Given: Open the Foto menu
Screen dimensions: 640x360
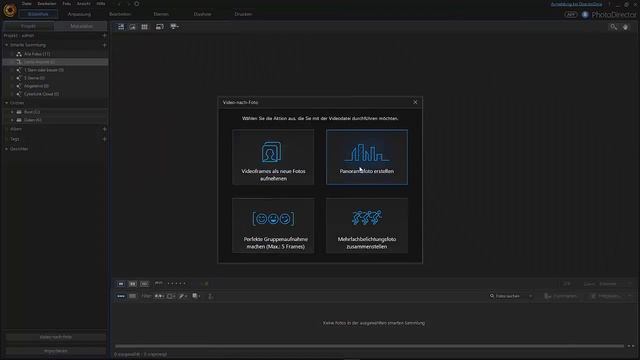Looking at the screenshot, I should click(x=67, y=4).
